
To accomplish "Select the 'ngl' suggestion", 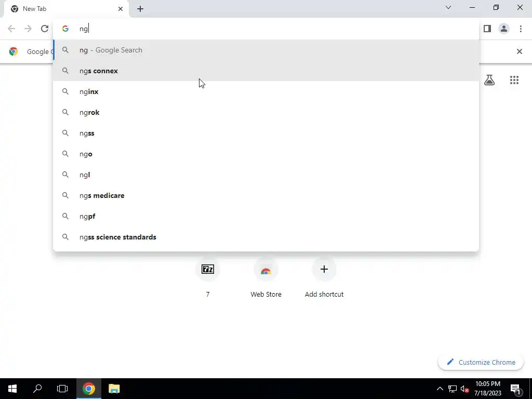I will point(266,175).
